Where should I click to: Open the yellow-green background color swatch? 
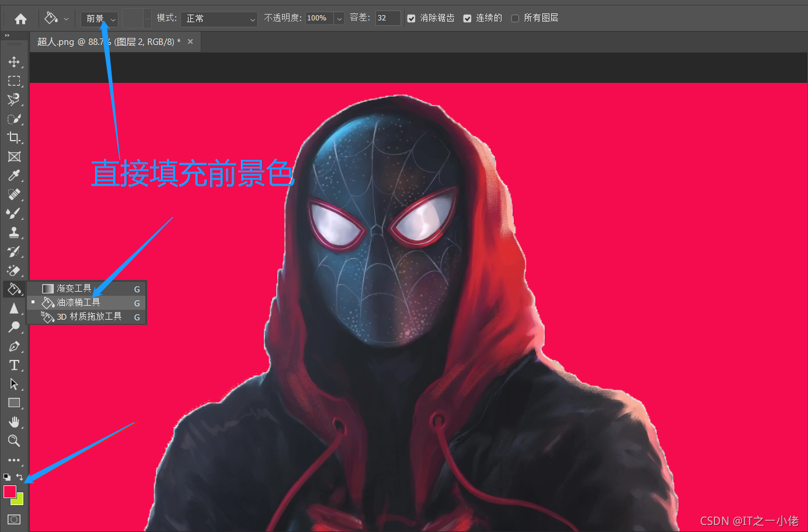click(x=20, y=501)
